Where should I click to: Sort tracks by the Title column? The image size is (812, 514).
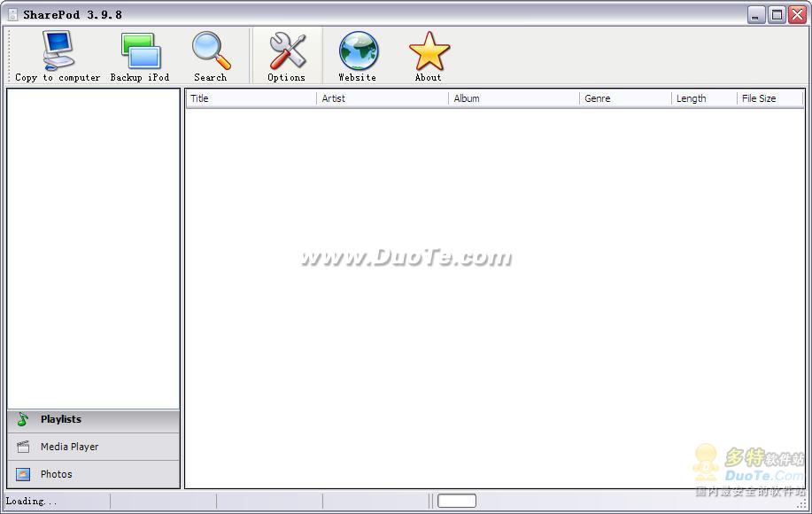[250, 98]
